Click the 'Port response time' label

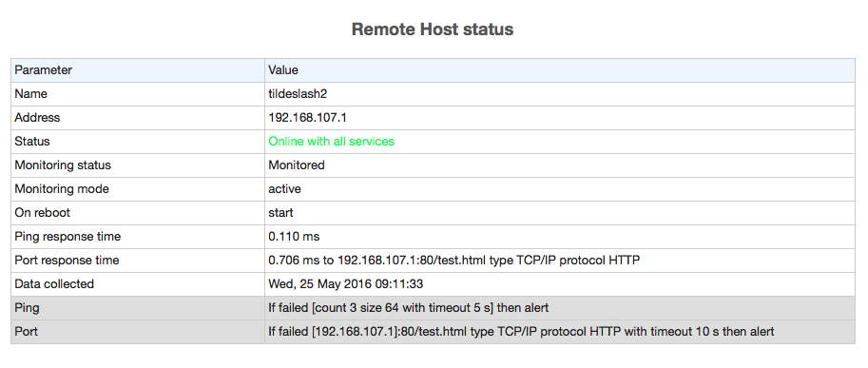67,261
